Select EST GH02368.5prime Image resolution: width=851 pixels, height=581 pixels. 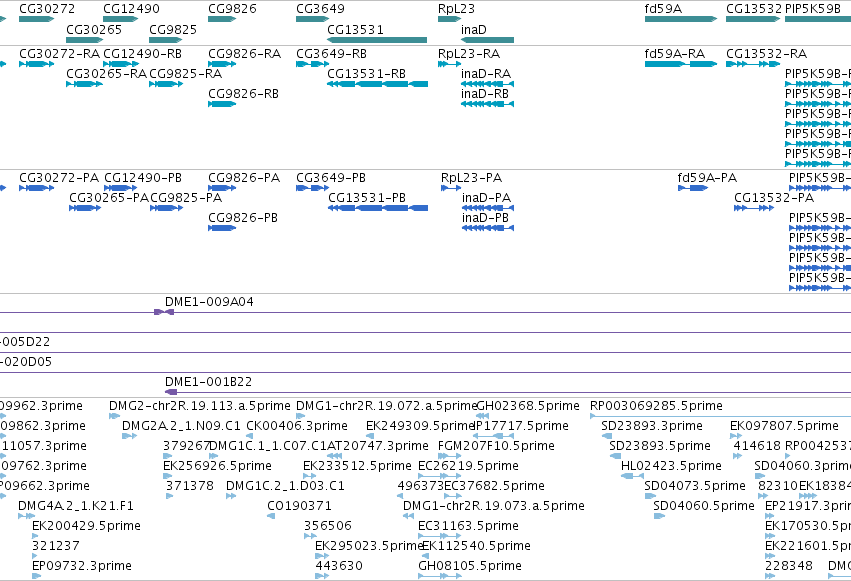pyautogui.click(x=482, y=416)
